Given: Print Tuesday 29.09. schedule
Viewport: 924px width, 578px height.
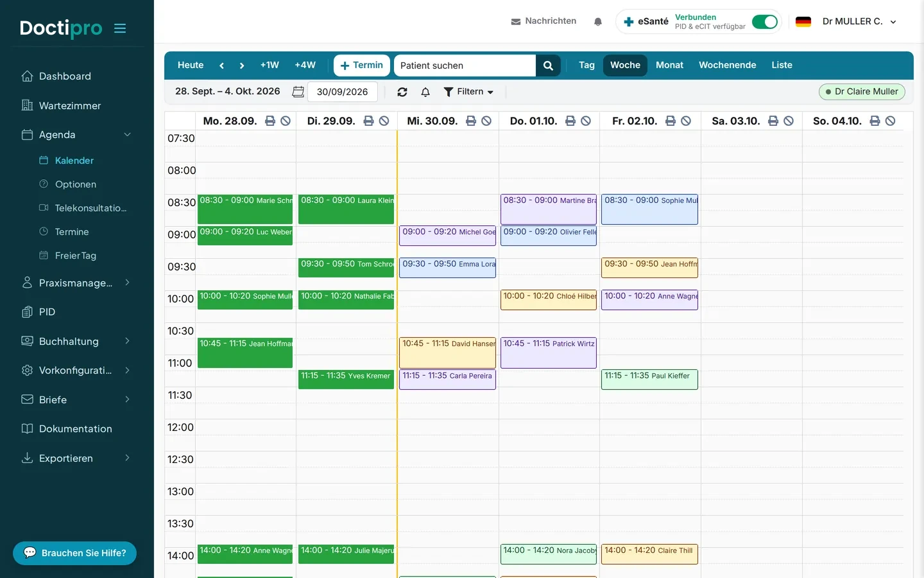Looking at the screenshot, I should [x=368, y=121].
